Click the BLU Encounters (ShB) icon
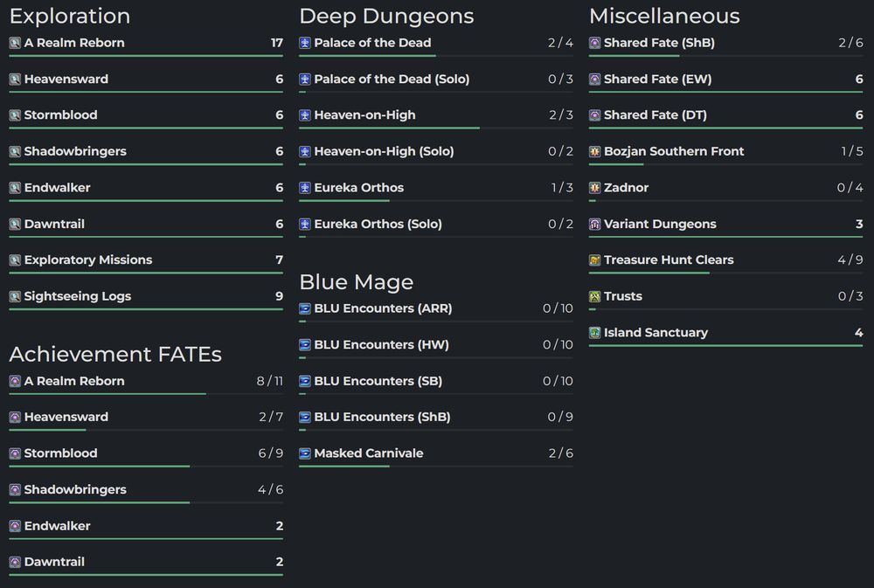Image resolution: width=874 pixels, height=588 pixels. [x=305, y=417]
